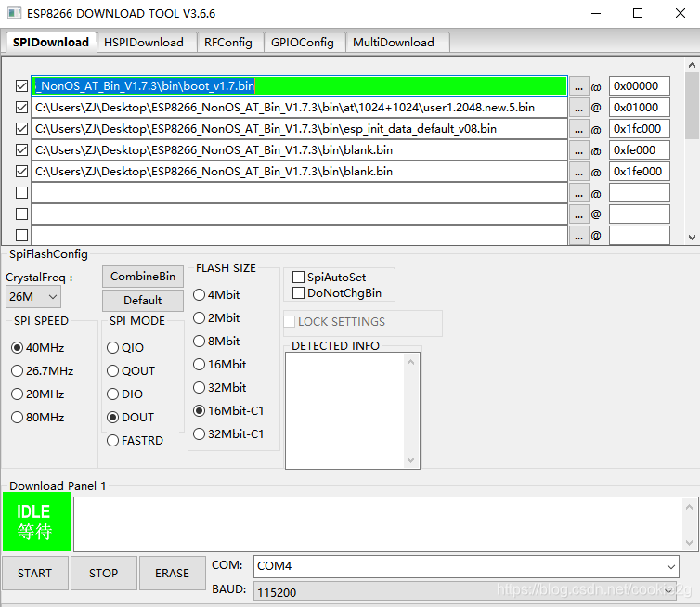The height and width of the screenshot is (607, 700).
Task: Open the CrystalFreq 26M dropdown
Action: point(33,297)
